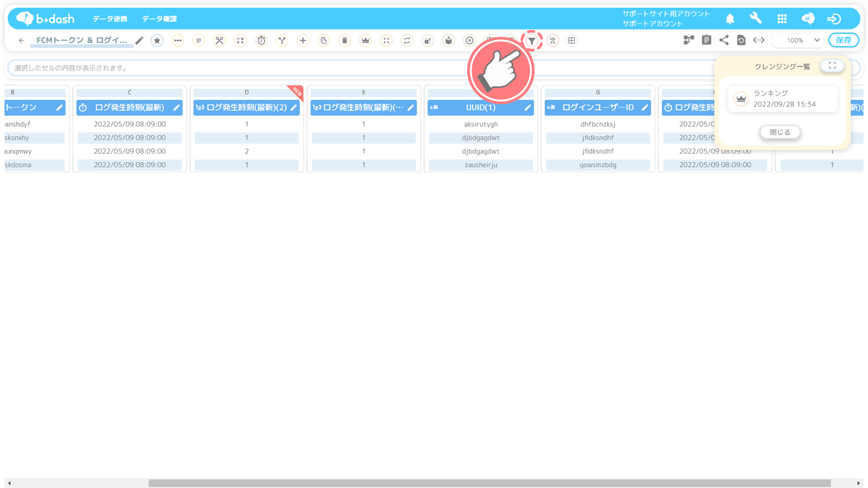Edit the UUID(1) column header
Image resolution: width=868 pixels, height=488 pixels.
528,107
